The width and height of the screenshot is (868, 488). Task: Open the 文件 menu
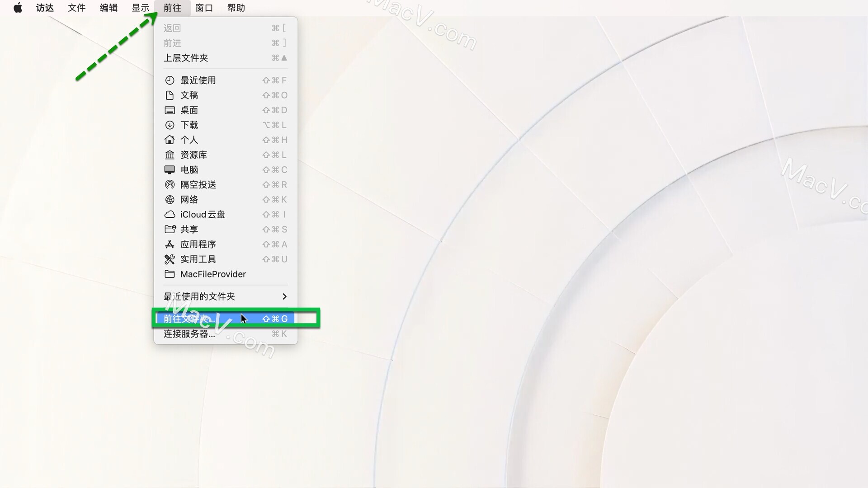point(76,8)
